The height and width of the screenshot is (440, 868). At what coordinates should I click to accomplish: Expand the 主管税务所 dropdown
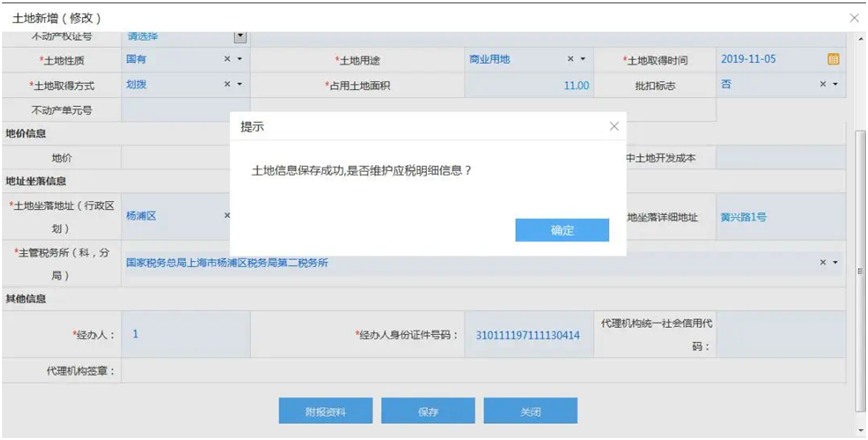(x=835, y=262)
